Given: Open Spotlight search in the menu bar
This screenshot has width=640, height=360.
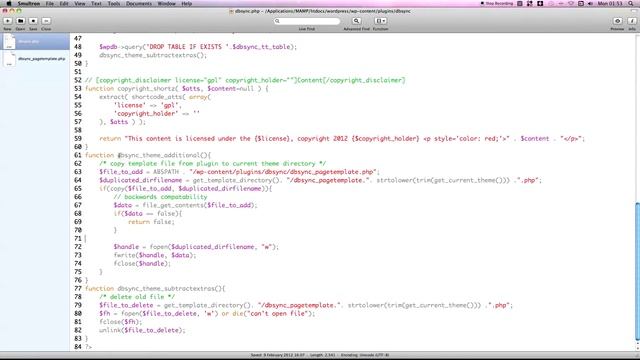Looking at the screenshot, I should coord(632,3).
